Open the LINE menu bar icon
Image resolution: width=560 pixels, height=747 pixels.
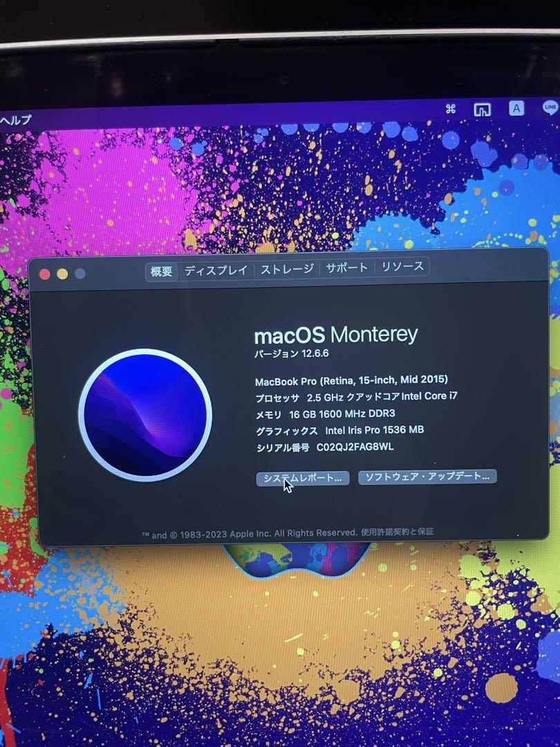pyautogui.click(x=550, y=108)
